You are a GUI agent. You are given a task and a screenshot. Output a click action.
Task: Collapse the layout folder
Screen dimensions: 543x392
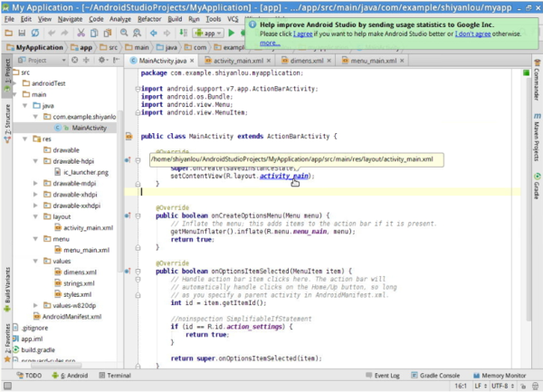35,216
